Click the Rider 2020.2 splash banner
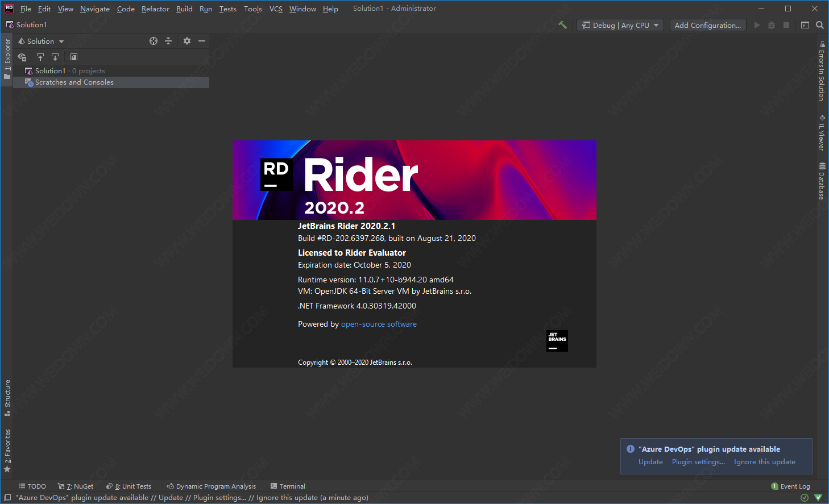This screenshot has width=829, height=504. (x=414, y=180)
